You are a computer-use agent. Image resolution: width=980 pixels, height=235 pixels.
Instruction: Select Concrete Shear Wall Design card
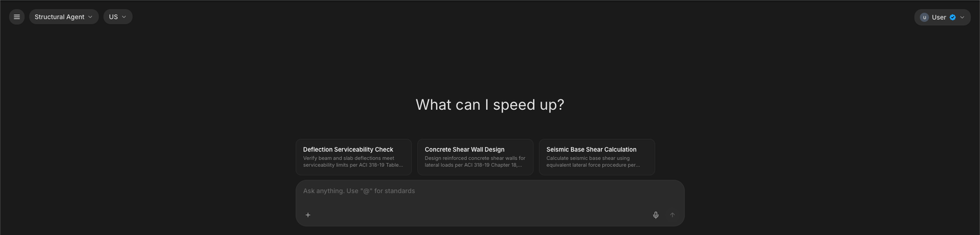475,157
